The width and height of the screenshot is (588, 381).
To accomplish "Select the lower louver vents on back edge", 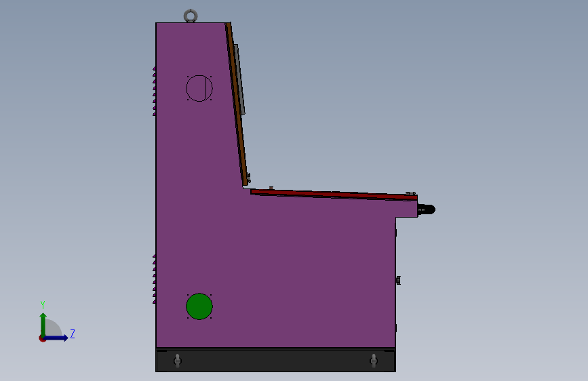I will coord(154,279).
